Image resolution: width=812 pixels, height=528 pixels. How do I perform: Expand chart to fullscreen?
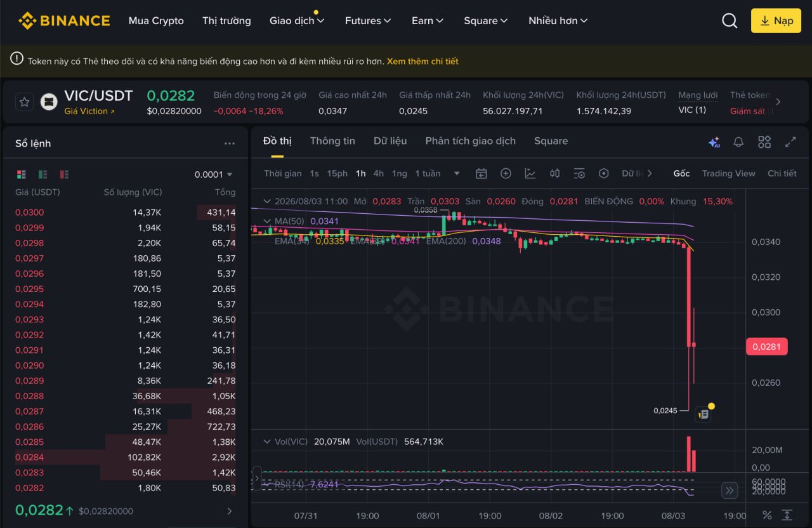tap(790, 142)
